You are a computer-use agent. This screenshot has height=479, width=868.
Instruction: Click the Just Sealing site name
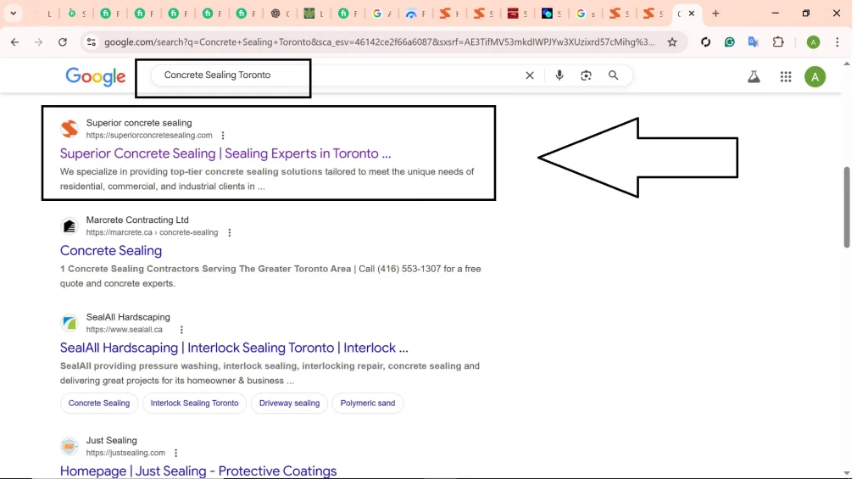(111, 440)
